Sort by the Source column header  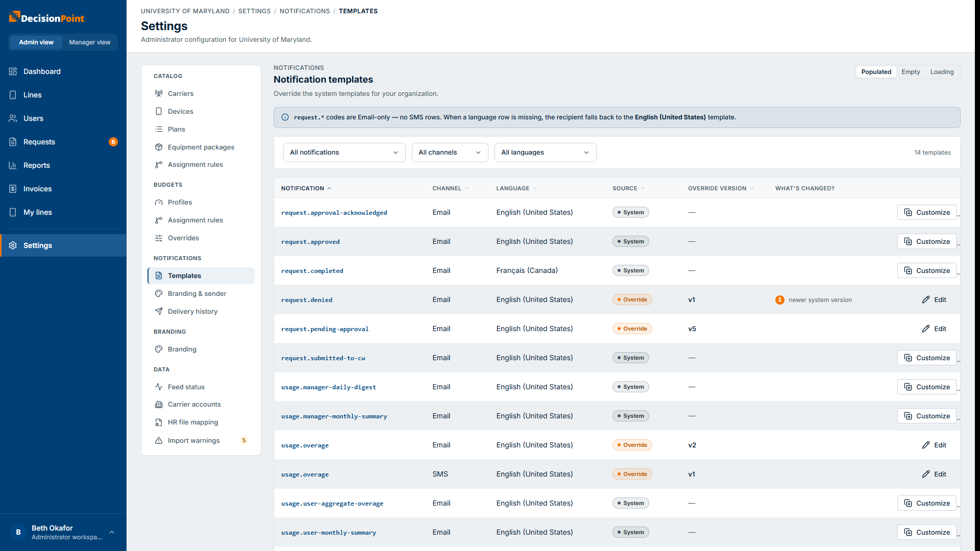click(629, 188)
